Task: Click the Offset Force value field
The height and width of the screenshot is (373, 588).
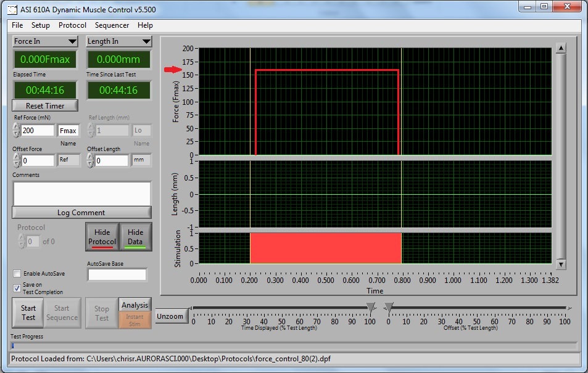Action: pos(38,160)
